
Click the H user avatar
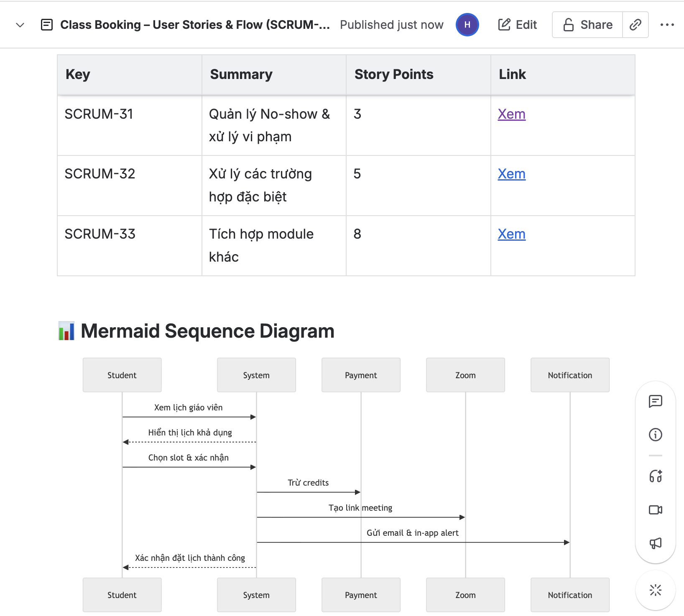point(467,25)
